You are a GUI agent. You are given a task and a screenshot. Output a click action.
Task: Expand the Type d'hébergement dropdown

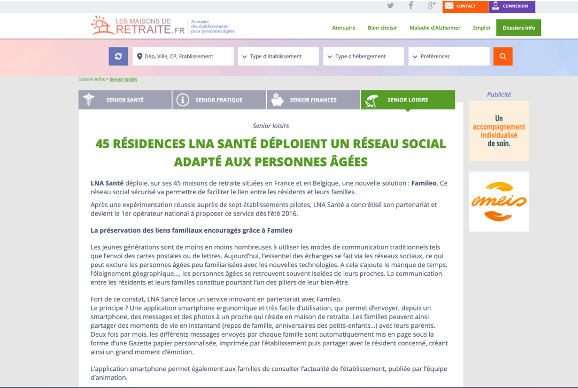[363, 56]
